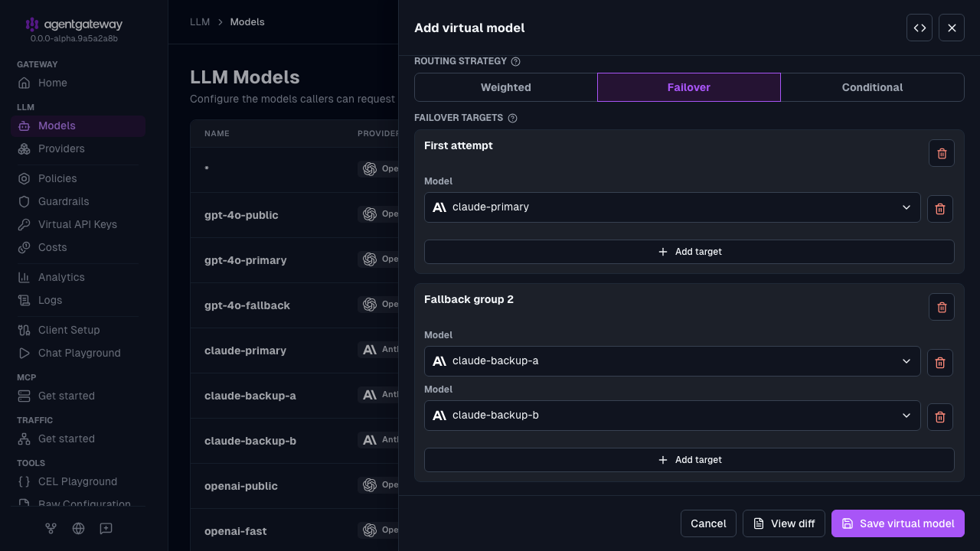Open the code view icon in dialog header
980x551 pixels.
point(920,28)
